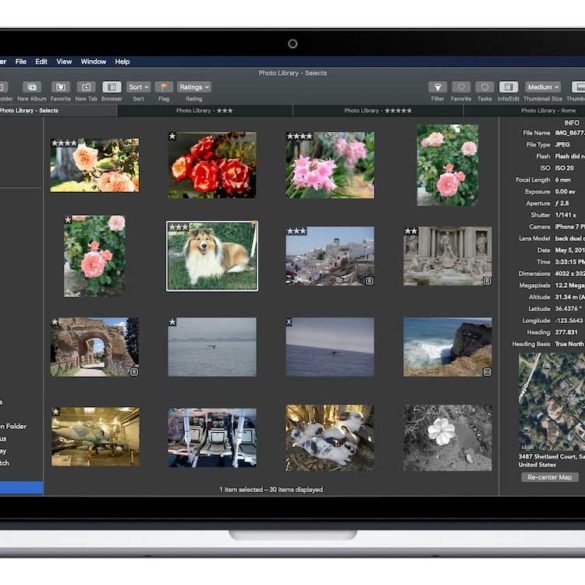The height and width of the screenshot is (585, 585).
Task: Click the two-star rating on the Trevi Fountain photo
Action: point(411,231)
